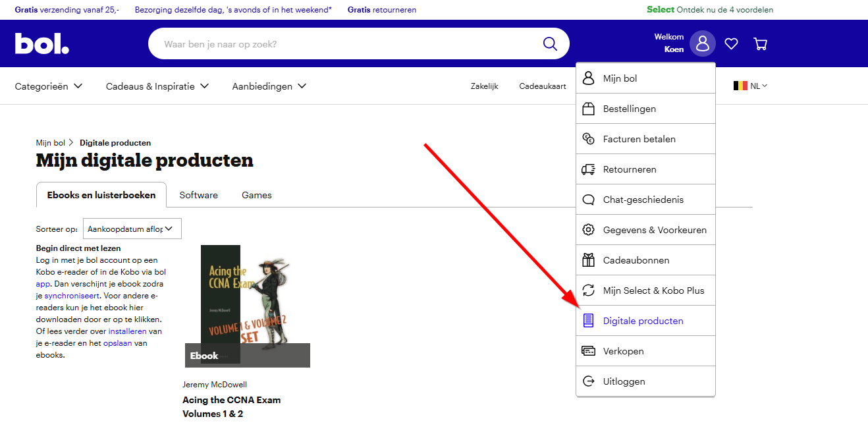Click Uitloggen to log out

click(x=624, y=381)
